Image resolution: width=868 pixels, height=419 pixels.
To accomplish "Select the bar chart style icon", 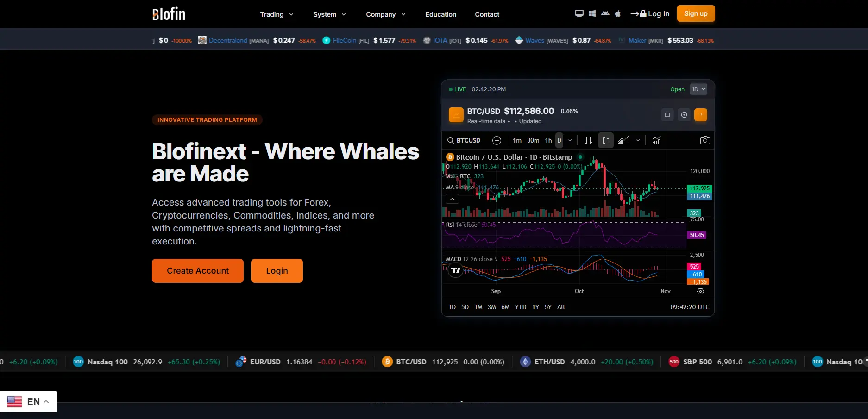I will (x=589, y=140).
